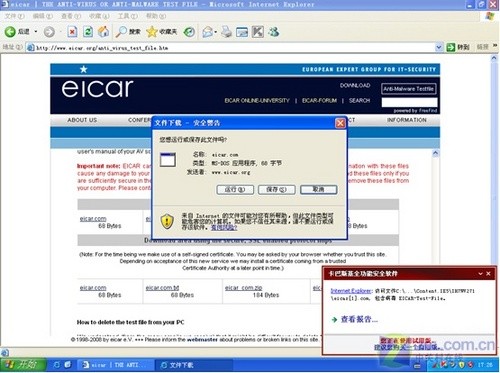Click the History icon in toolbar
The width and height of the screenshot is (500, 373).
coord(189,32)
